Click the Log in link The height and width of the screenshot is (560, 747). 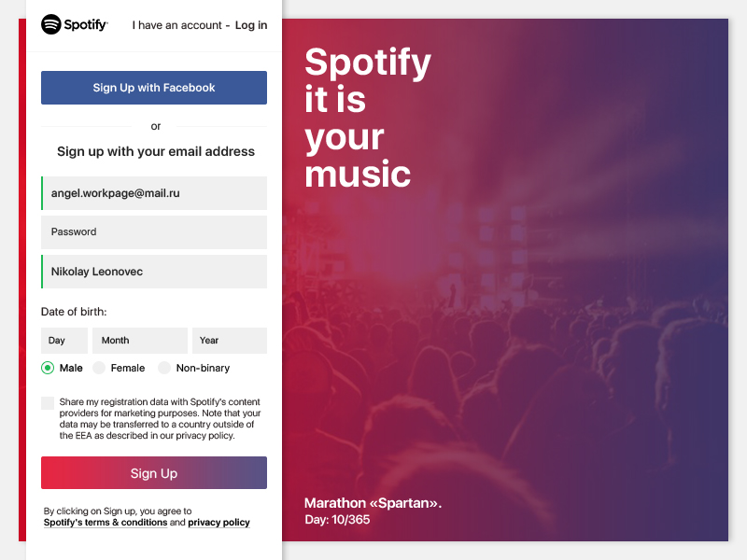pos(251,25)
